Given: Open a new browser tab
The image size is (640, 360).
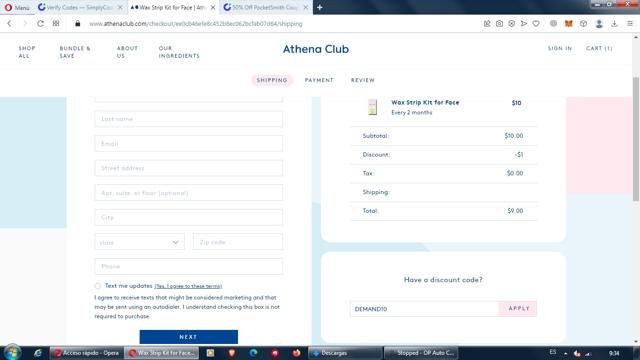Looking at the screenshot, I should pos(320,7).
